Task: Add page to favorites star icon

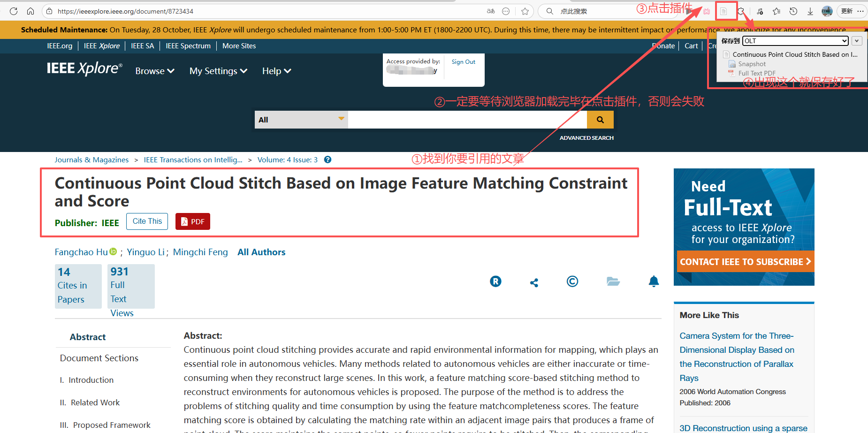Action: click(525, 11)
